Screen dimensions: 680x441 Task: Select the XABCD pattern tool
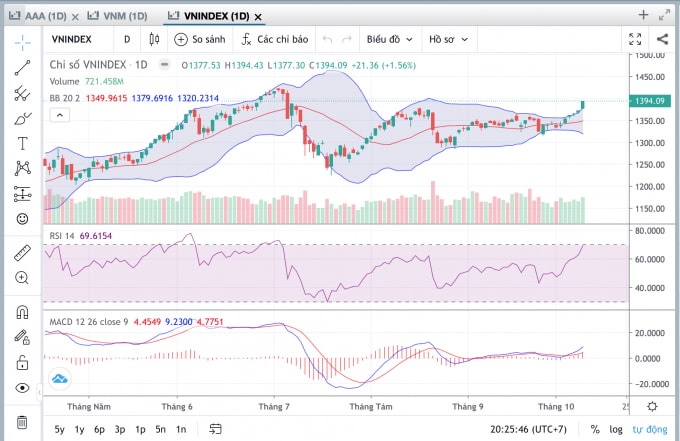22,168
